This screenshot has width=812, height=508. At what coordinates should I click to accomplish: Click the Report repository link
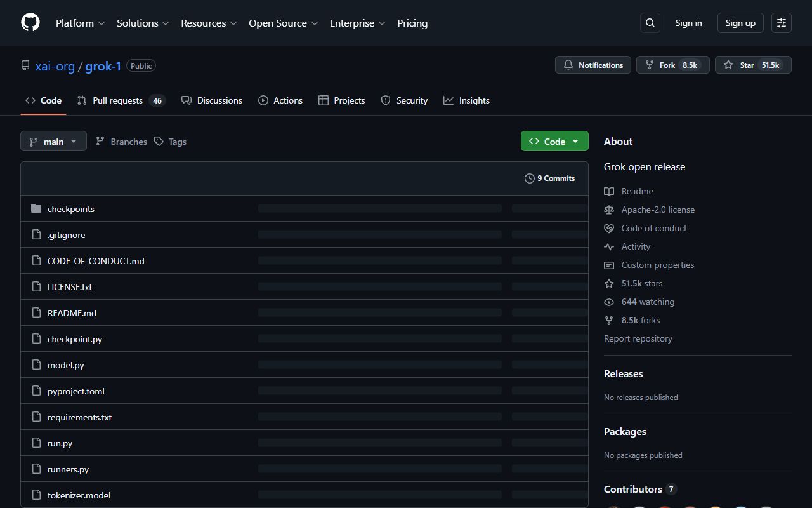point(638,338)
